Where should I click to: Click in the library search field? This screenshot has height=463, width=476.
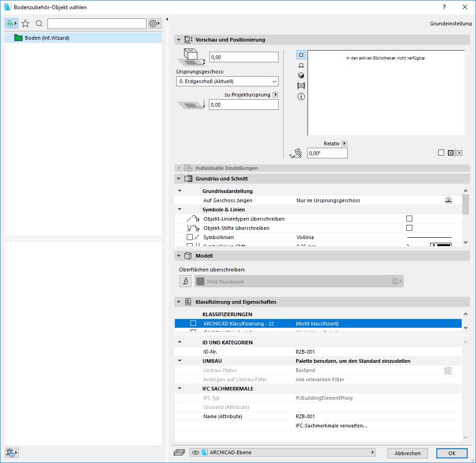point(97,24)
